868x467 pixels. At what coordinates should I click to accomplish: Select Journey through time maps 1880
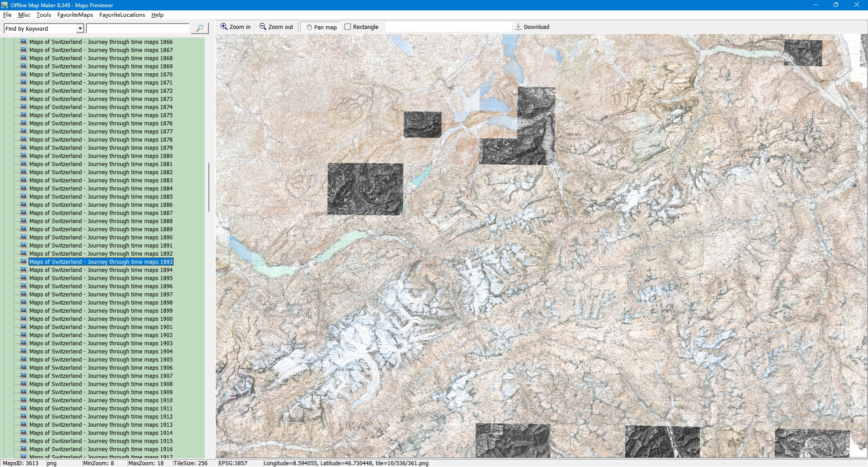point(101,156)
